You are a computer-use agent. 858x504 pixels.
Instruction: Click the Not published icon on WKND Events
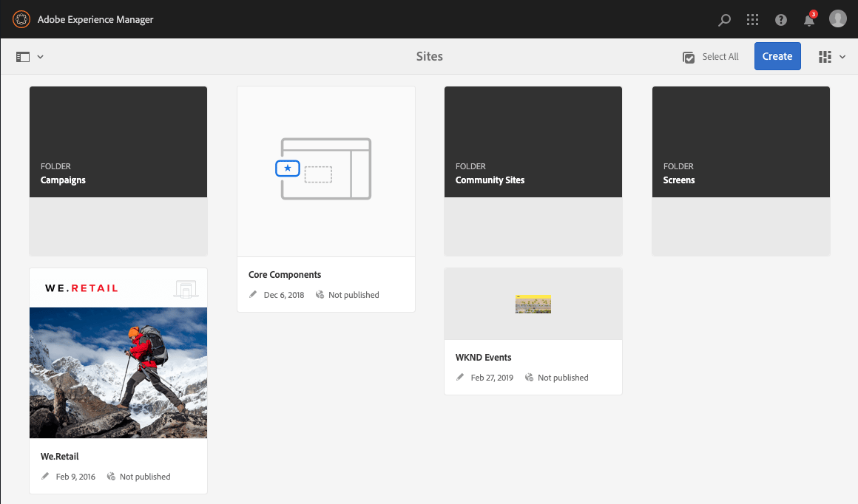point(529,377)
